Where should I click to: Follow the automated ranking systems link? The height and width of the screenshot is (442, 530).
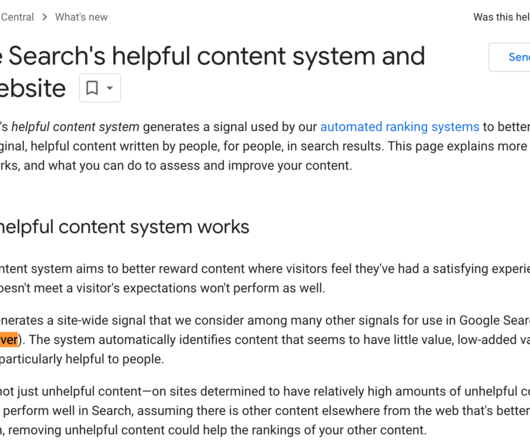click(400, 127)
